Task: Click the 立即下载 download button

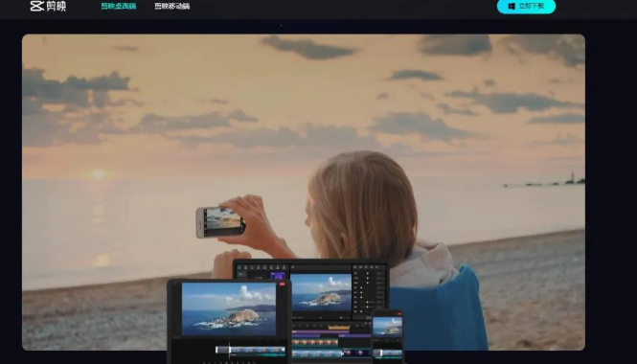Action: click(526, 6)
